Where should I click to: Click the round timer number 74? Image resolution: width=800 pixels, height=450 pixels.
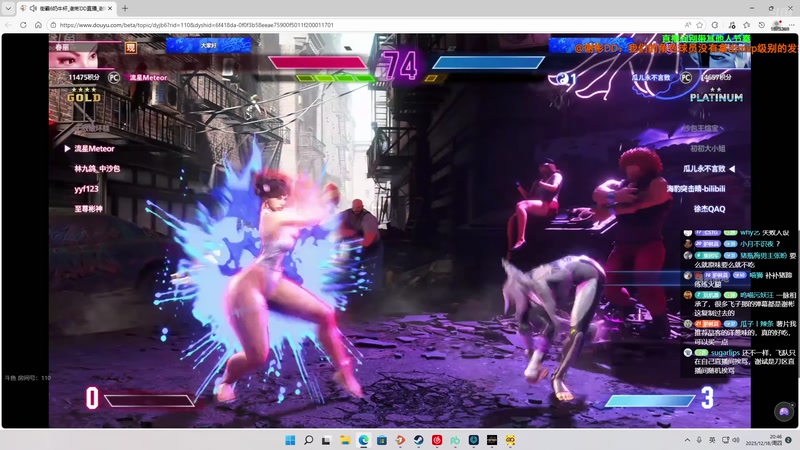(401, 65)
